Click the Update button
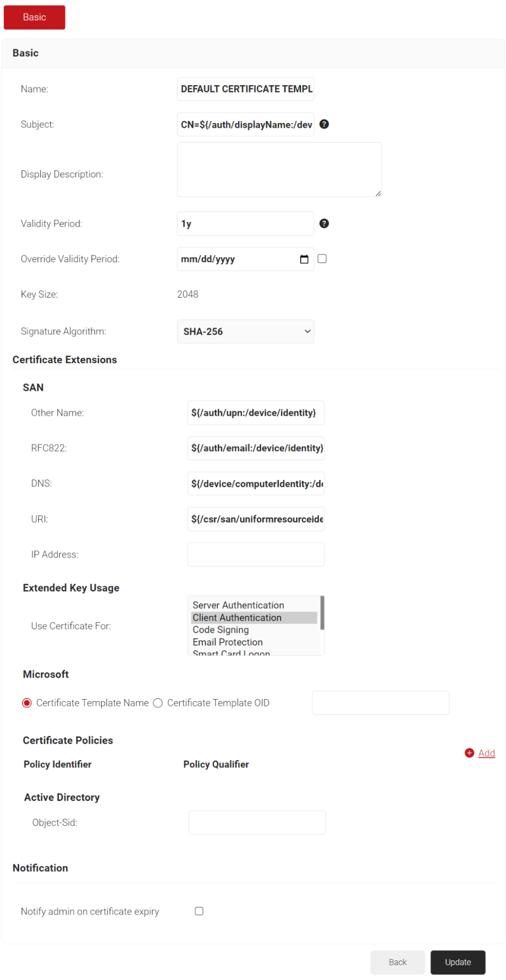Image resolution: width=506 pixels, height=980 pixels. tap(457, 962)
